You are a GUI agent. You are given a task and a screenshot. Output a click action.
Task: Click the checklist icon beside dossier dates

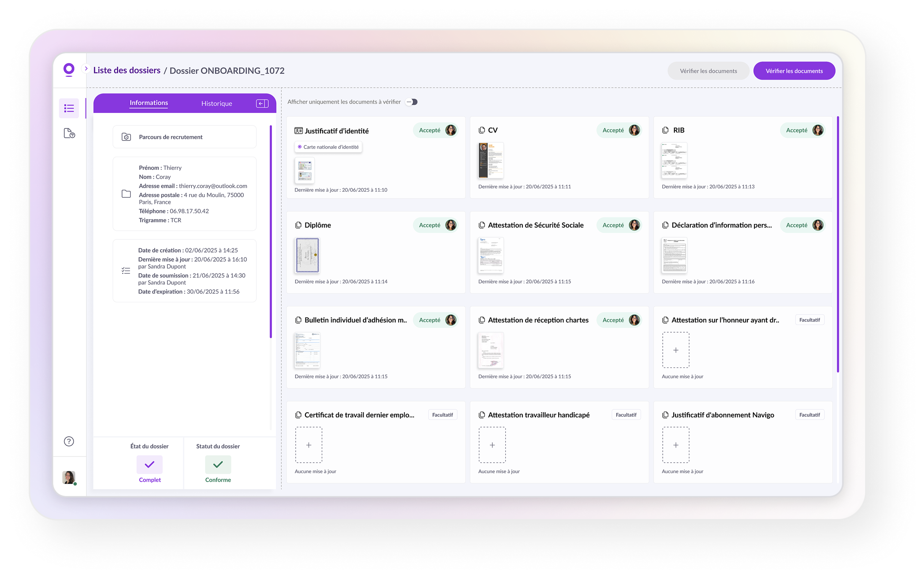point(126,271)
